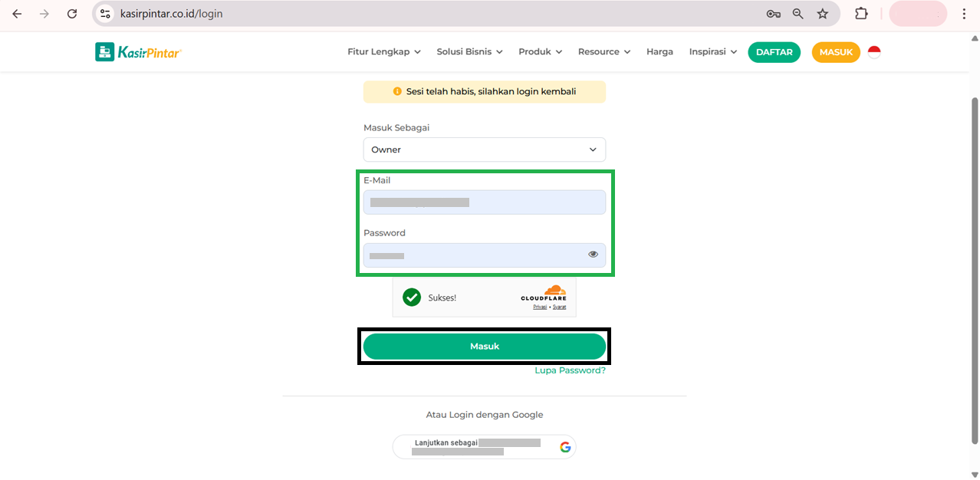Image resolution: width=980 pixels, height=480 pixels.
Task: Show password using the eye icon
Action: point(593,255)
